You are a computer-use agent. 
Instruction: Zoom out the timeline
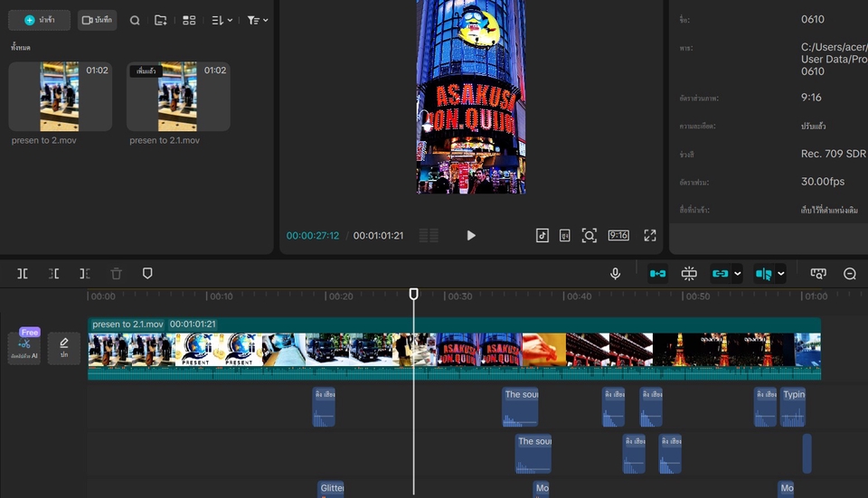(x=850, y=273)
